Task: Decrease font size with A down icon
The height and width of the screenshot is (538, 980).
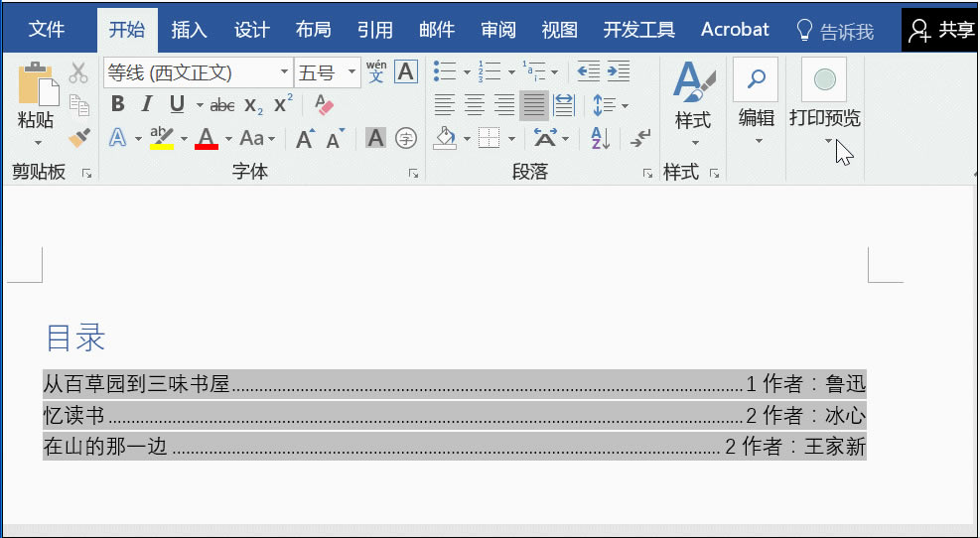Action: click(336, 138)
